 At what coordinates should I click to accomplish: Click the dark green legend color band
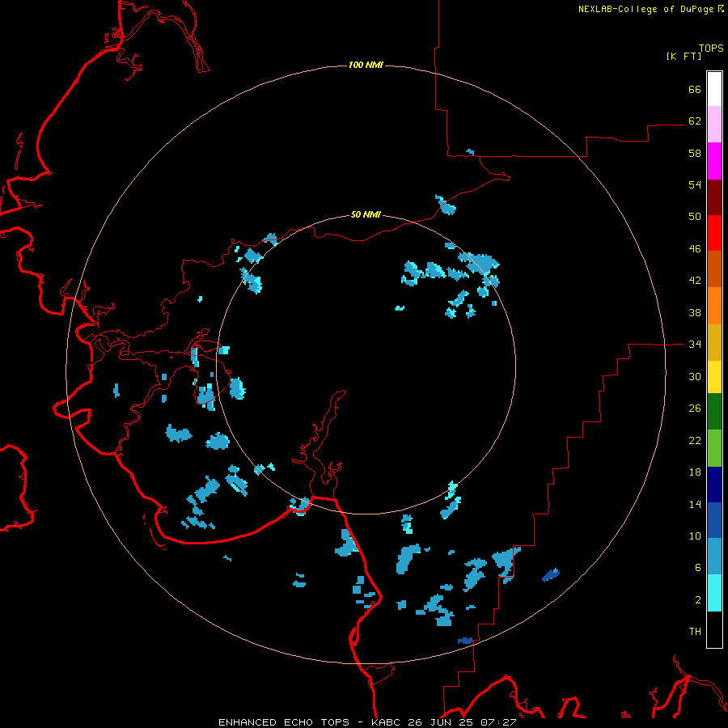pyautogui.click(x=714, y=412)
